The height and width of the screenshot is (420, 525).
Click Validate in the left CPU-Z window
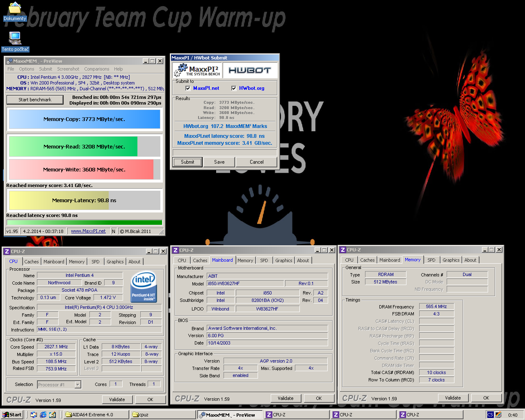point(117,399)
